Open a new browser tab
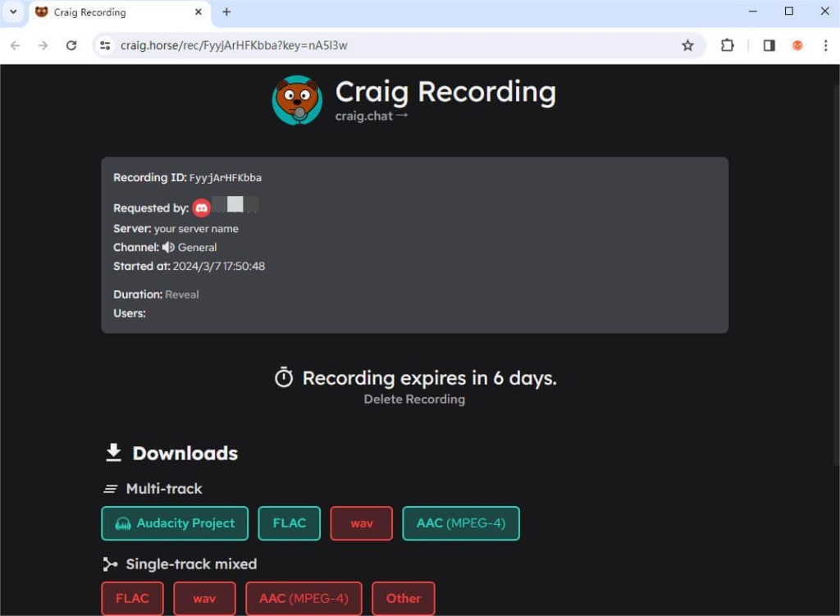Image resolution: width=840 pixels, height=616 pixels. click(x=226, y=12)
